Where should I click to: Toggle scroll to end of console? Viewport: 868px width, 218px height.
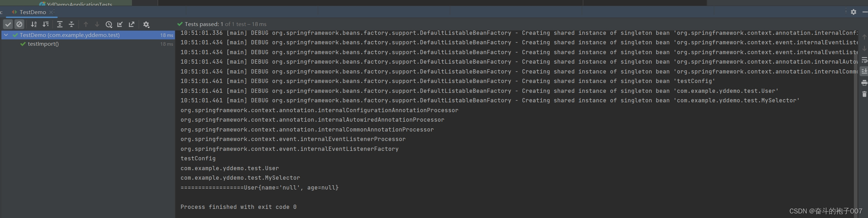(x=864, y=71)
